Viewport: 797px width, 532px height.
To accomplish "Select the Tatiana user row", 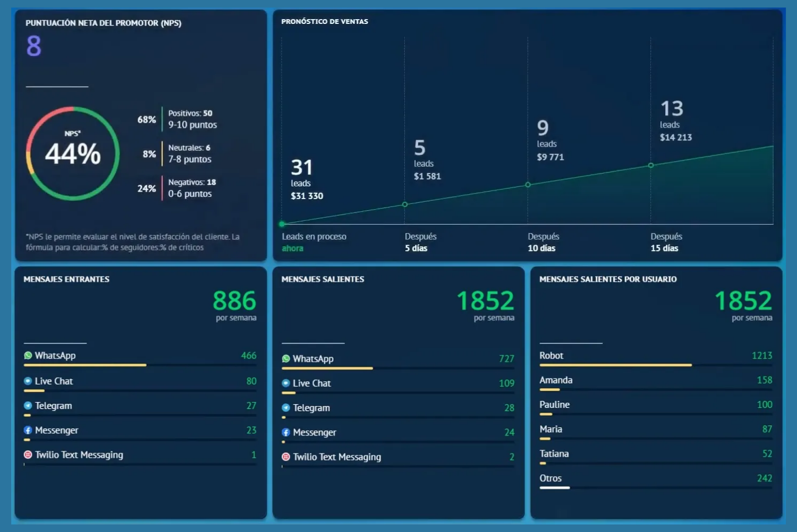I will [656, 456].
